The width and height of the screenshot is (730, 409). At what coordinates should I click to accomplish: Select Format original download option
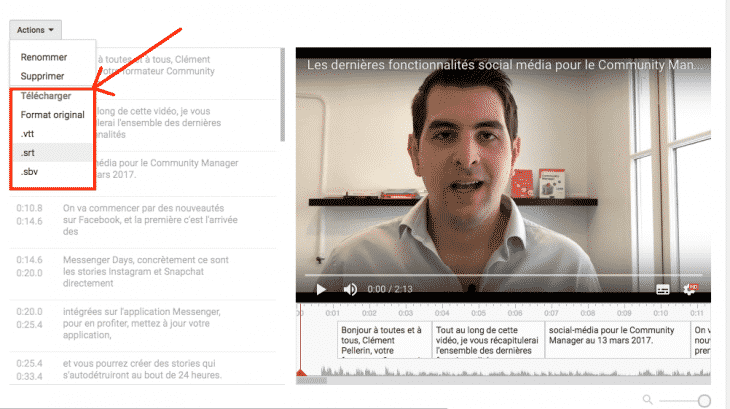(52, 115)
